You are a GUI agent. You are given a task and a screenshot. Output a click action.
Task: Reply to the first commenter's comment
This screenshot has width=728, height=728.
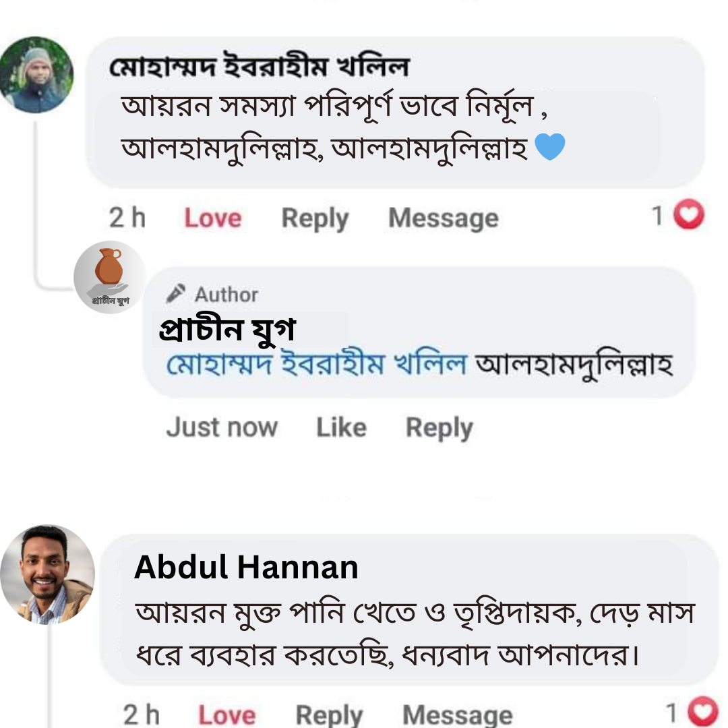[x=315, y=218]
